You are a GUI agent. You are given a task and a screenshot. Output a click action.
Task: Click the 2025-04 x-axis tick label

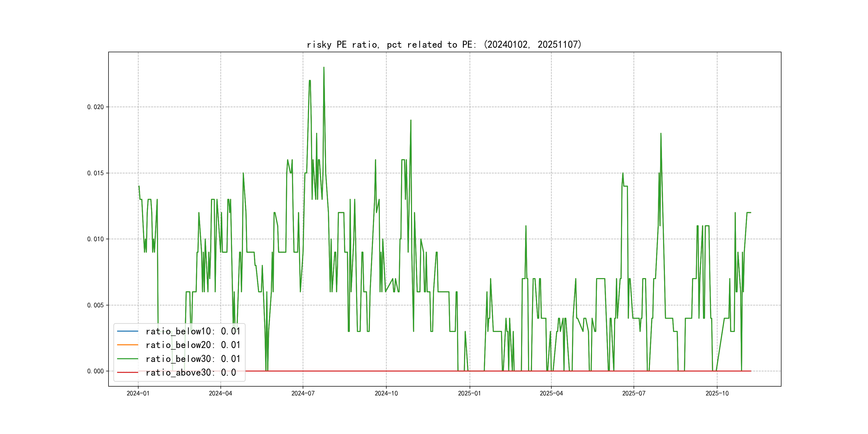[x=551, y=394]
